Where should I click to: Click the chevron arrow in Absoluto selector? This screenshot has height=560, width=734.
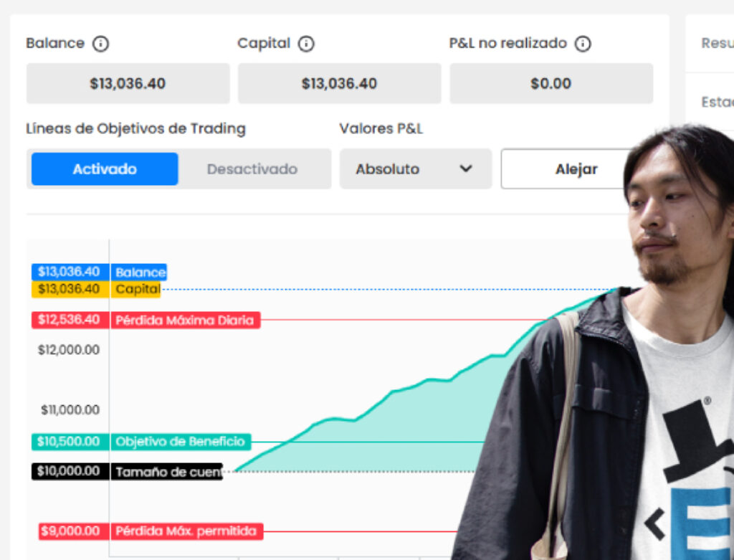(466, 169)
